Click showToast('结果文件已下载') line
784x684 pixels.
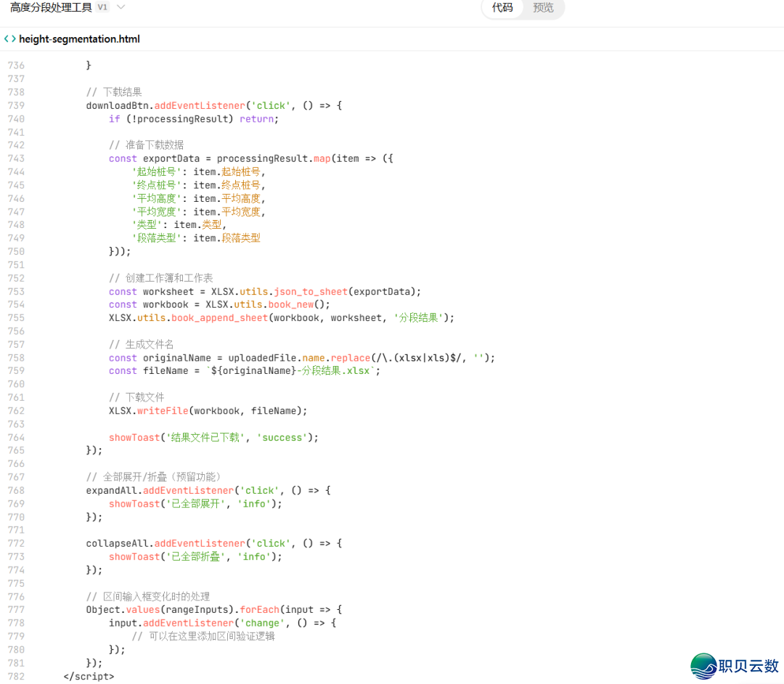[x=213, y=438]
